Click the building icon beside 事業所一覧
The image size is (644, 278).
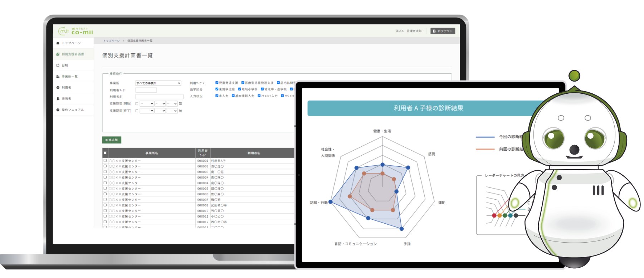[x=58, y=76]
